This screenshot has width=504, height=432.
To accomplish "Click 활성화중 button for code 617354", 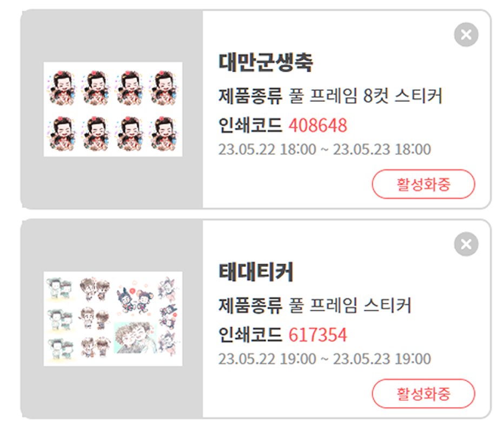I will [x=423, y=394].
